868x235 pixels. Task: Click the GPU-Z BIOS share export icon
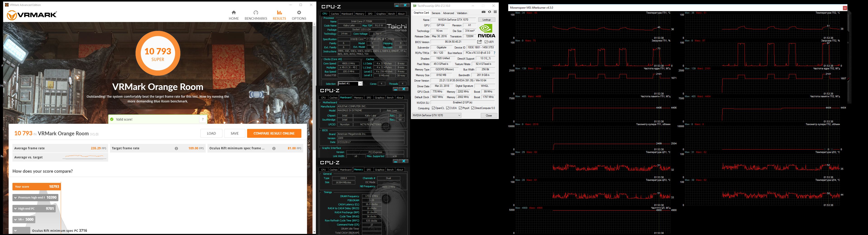coord(479,42)
